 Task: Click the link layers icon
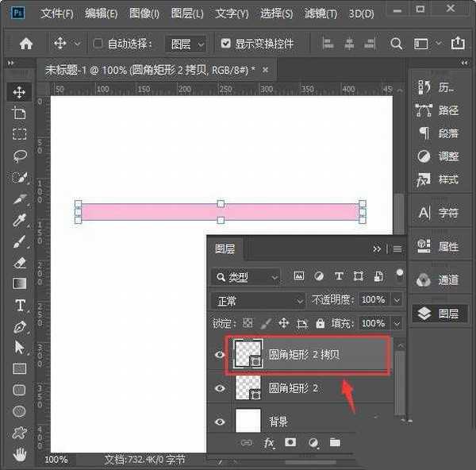247,442
